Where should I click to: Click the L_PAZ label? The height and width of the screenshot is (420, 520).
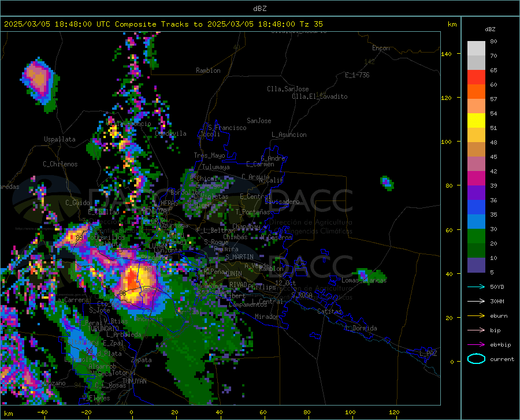tap(428, 354)
